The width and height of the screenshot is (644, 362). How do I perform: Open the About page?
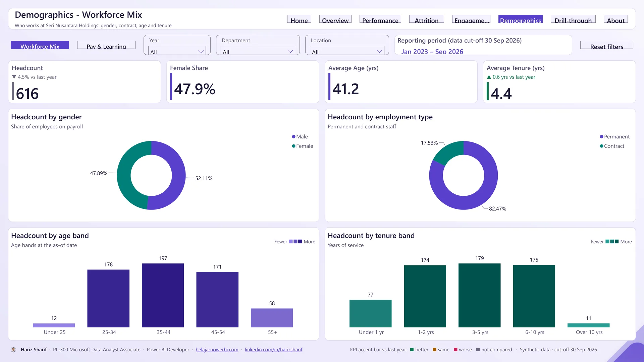[616, 19]
